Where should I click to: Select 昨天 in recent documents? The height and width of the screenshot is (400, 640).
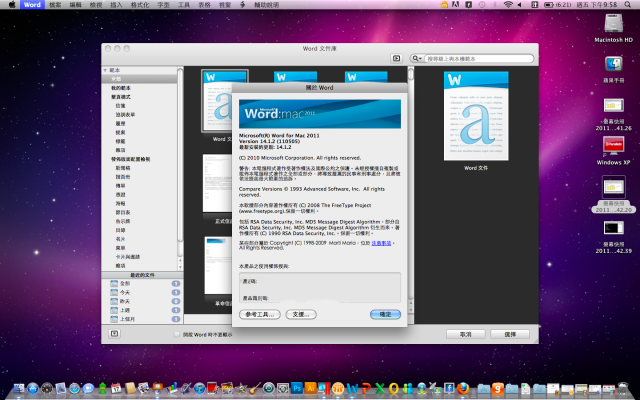141,301
